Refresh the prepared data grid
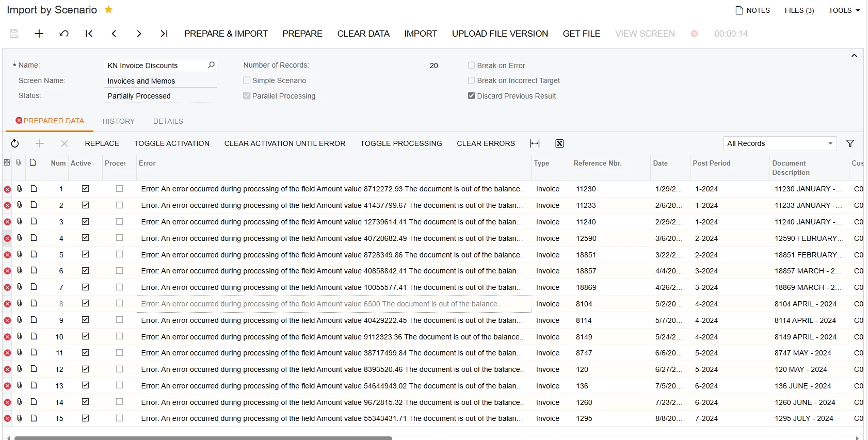This screenshot has height=440, width=868. point(15,143)
